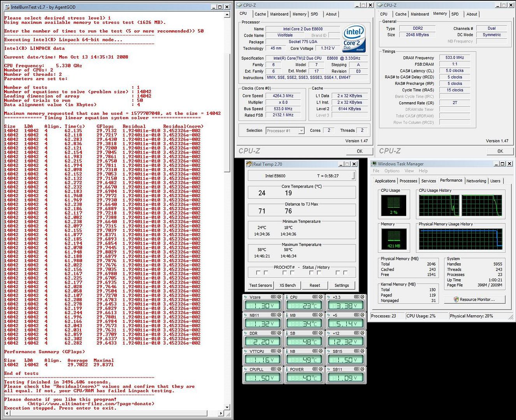This screenshot has width=516, height=420.
Task: Click the DRAM Frequency value 533.0 MHz
Action: coord(455,58)
